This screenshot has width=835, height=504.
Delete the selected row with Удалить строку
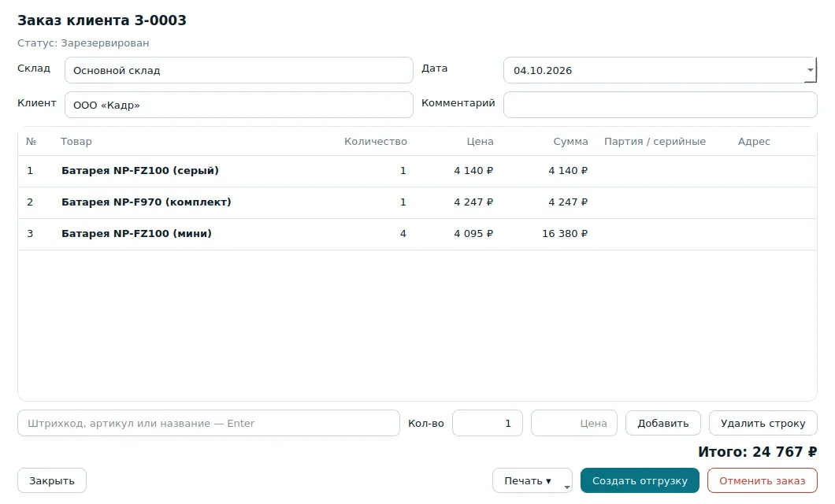click(763, 423)
